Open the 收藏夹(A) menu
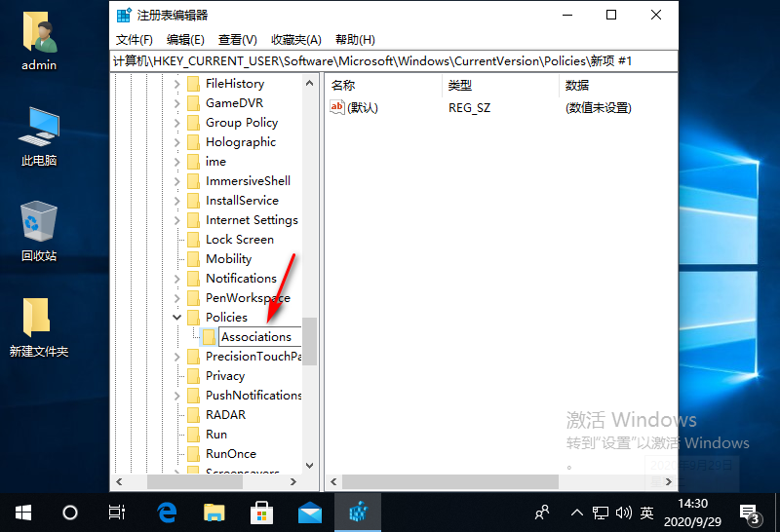Screen dimensions: 780x532 pyautogui.click(x=296, y=40)
